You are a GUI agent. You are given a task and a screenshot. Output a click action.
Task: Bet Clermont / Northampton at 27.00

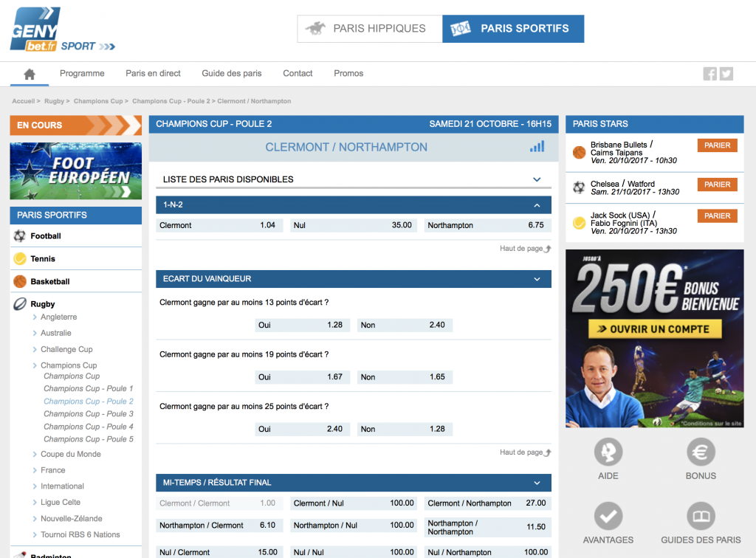487,503
